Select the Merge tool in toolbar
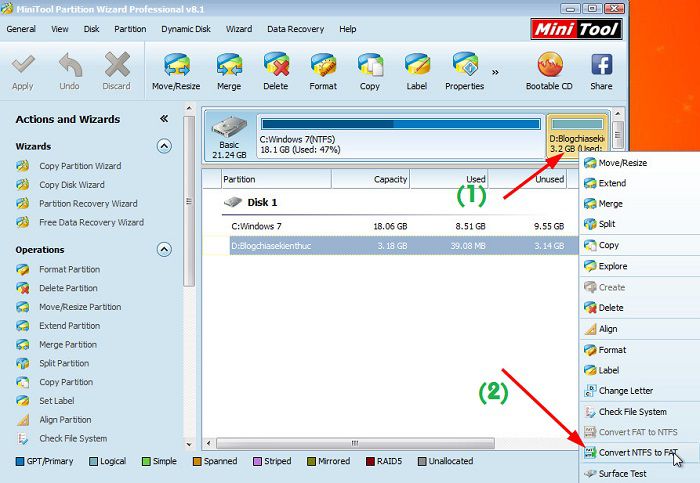The image size is (700, 483). click(229, 70)
